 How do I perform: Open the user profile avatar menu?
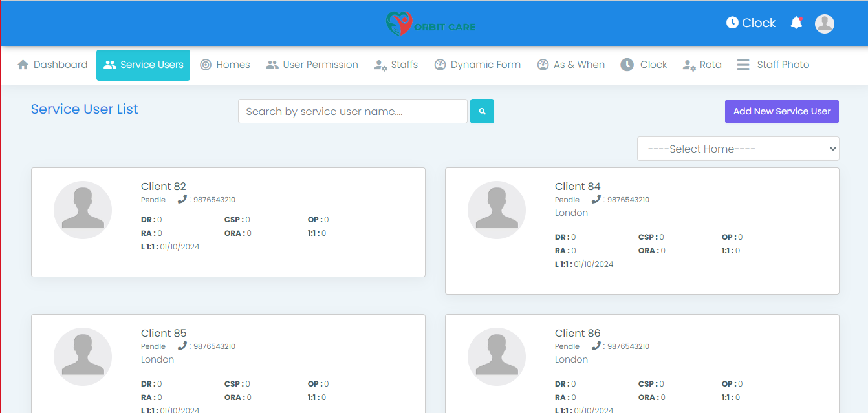(824, 24)
